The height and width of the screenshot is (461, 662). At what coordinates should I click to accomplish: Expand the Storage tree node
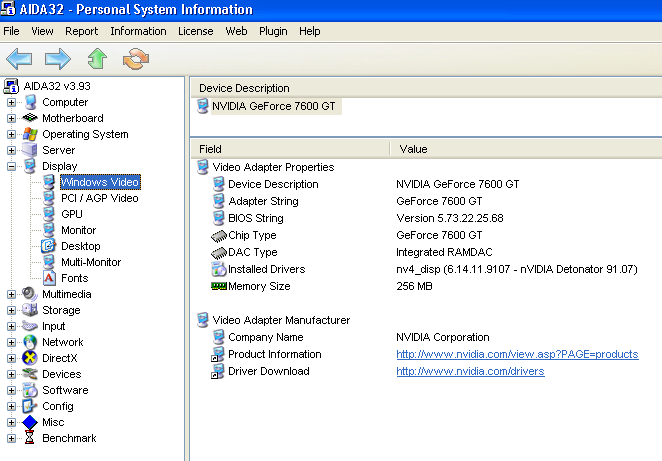pyautogui.click(x=12, y=310)
